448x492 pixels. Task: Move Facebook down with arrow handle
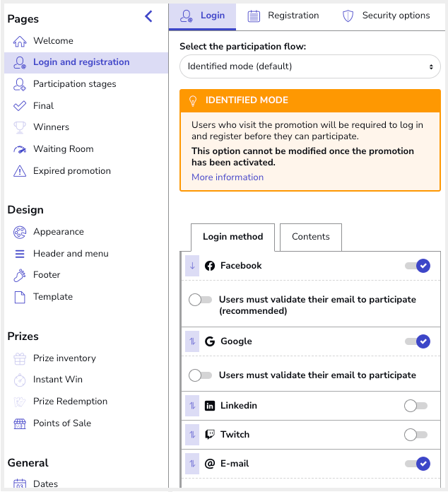coord(192,266)
